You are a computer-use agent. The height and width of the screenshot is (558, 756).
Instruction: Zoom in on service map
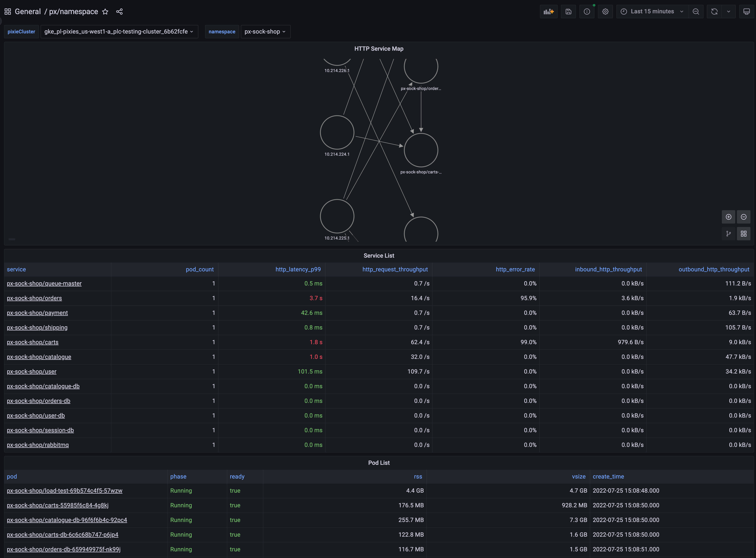pyautogui.click(x=728, y=217)
